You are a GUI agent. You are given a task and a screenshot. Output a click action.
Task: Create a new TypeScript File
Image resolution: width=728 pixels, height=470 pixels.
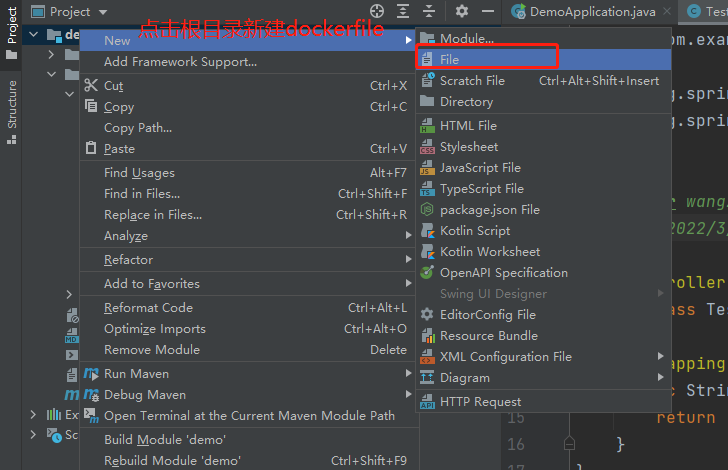click(543, 189)
